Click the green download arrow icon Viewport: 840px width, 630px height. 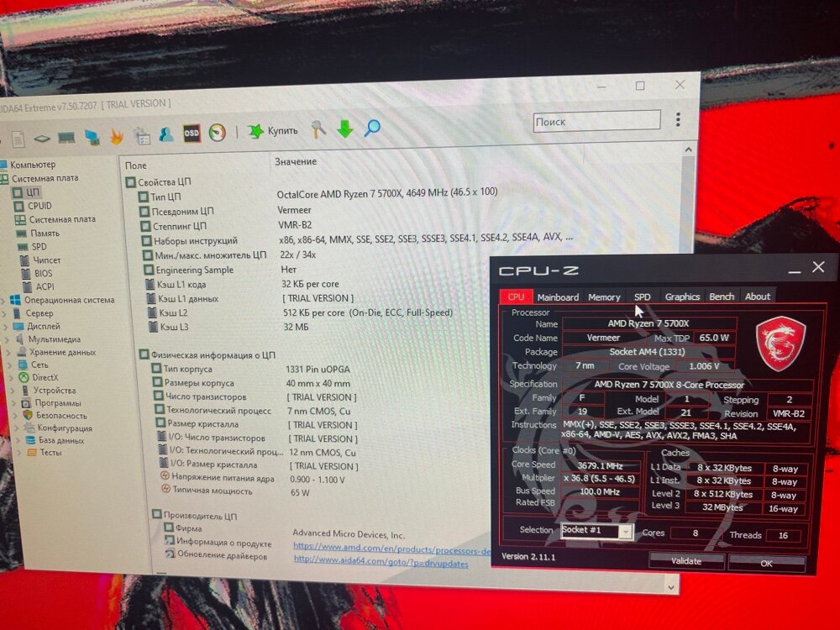tap(345, 129)
